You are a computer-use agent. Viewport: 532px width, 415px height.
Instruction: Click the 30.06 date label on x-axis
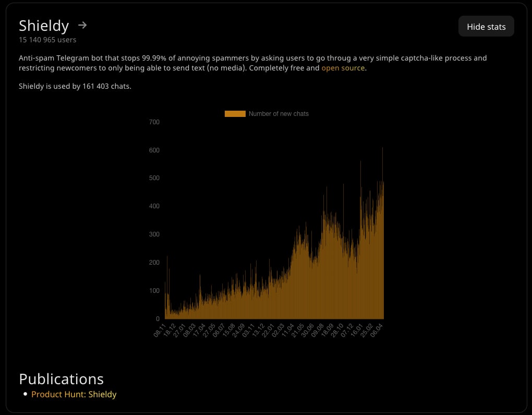click(307, 330)
